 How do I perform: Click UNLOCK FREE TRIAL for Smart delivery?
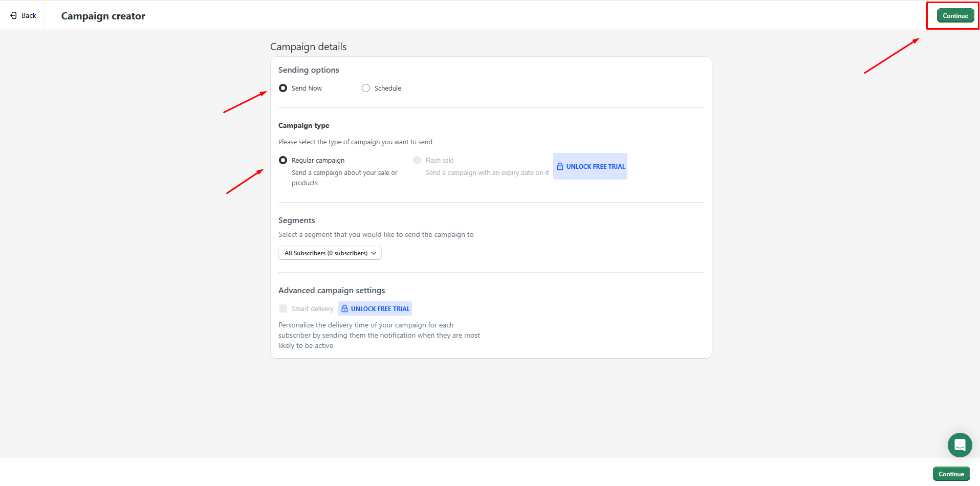380,309
